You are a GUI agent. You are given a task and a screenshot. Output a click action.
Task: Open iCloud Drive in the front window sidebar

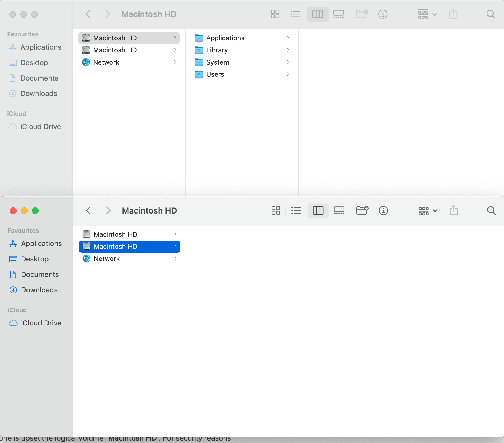(x=35, y=323)
